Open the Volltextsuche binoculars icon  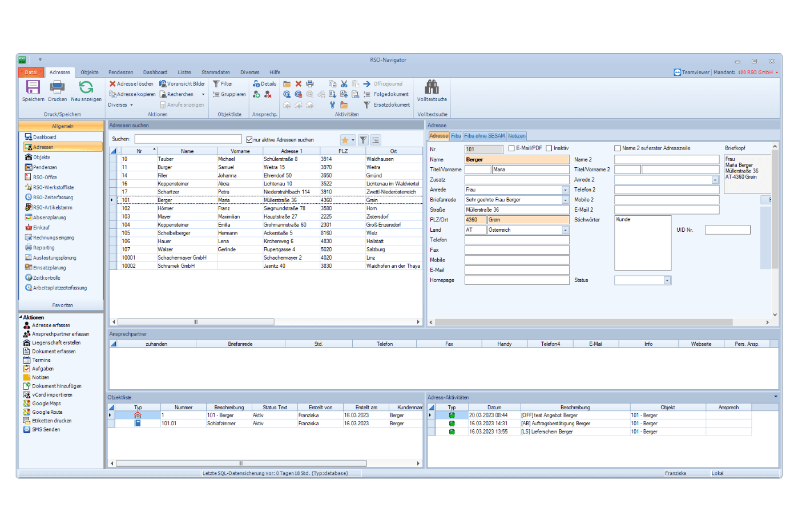(x=432, y=87)
